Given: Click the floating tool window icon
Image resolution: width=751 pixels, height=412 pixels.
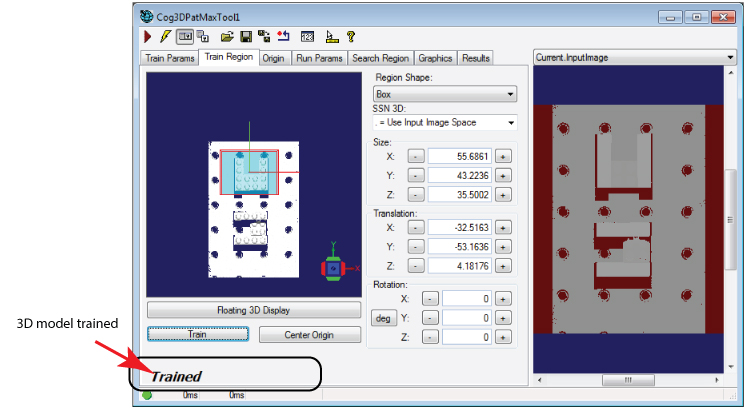Looking at the screenshot, I should [203, 37].
